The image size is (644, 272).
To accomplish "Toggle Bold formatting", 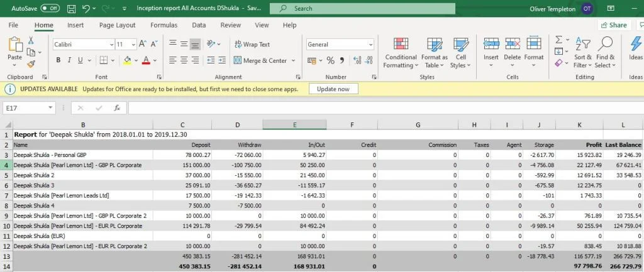I will 58,60.
